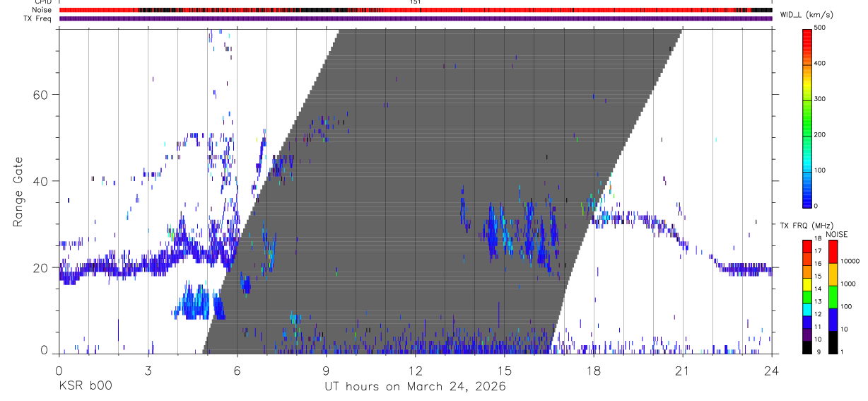868x401 pixels.
Task: Click the orange 15–16 MHz TX FRQ swatch
Action: 807,272
